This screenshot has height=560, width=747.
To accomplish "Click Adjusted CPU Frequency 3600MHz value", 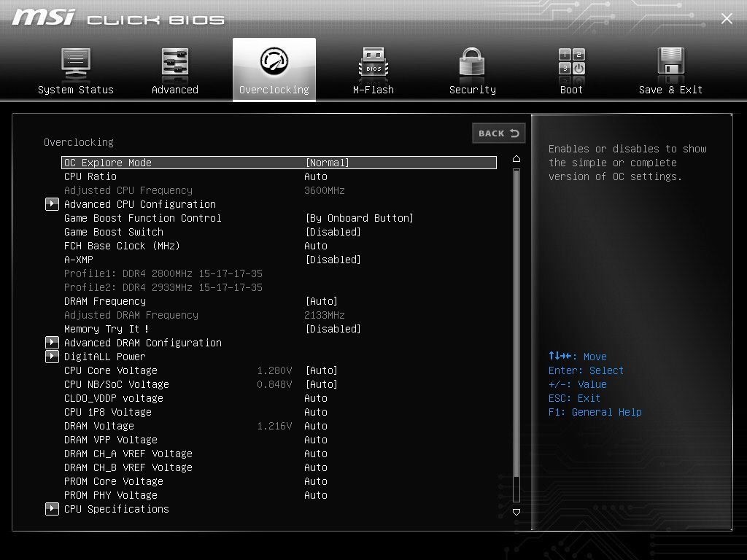I will [325, 190].
